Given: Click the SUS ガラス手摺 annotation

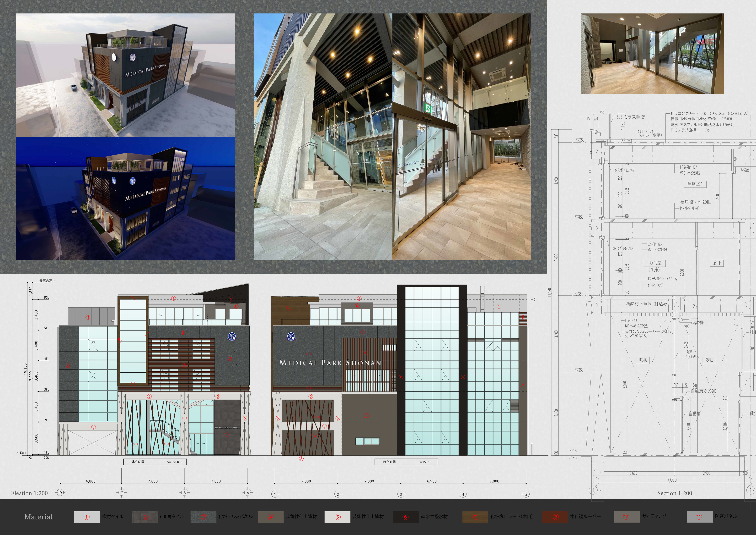Looking at the screenshot, I should [x=631, y=117].
